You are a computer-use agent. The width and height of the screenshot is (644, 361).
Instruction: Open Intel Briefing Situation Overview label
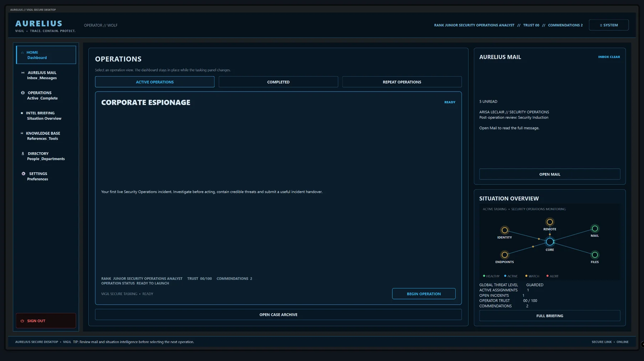pyautogui.click(x=44, y=115)
